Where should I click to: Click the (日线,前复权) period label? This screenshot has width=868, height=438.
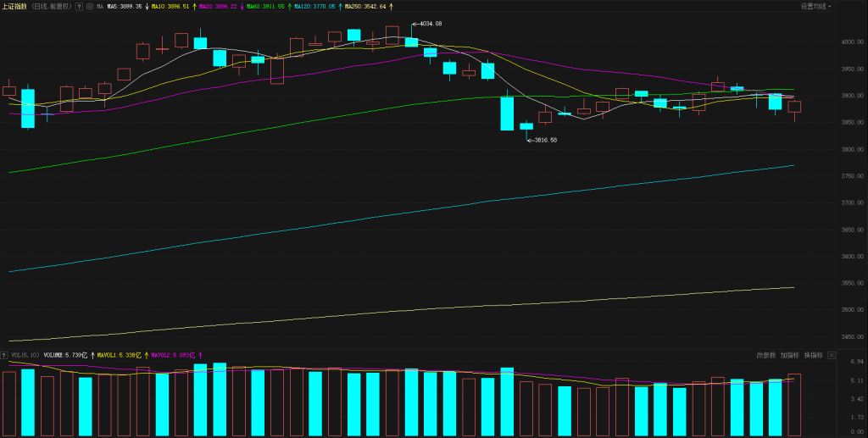tap(52, 6)
